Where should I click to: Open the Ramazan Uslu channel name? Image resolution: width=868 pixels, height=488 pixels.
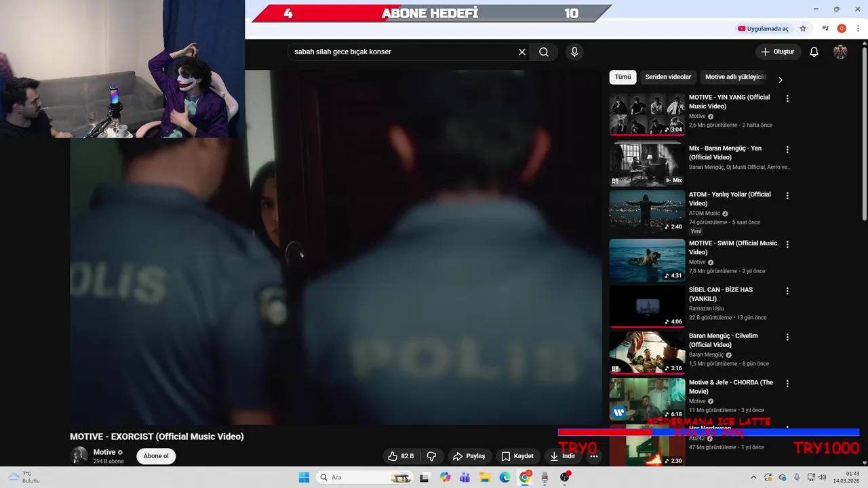(707, 308)
